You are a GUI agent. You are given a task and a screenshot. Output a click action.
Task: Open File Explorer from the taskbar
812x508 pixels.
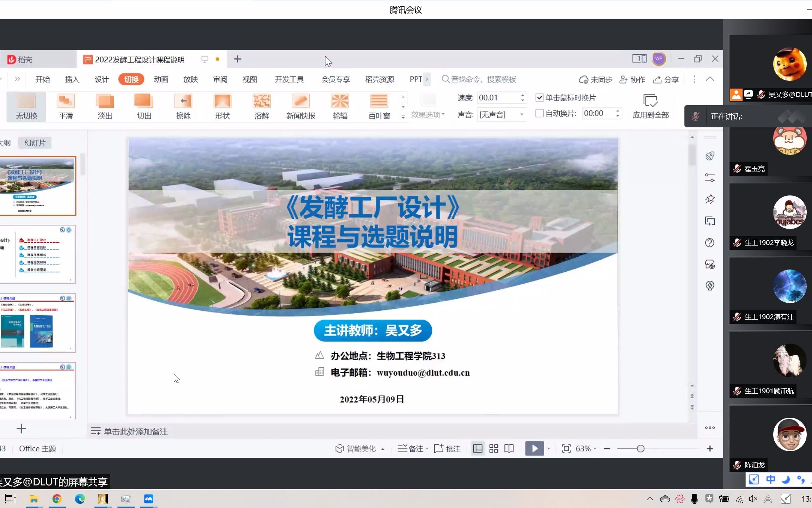[x=34, y=499]
